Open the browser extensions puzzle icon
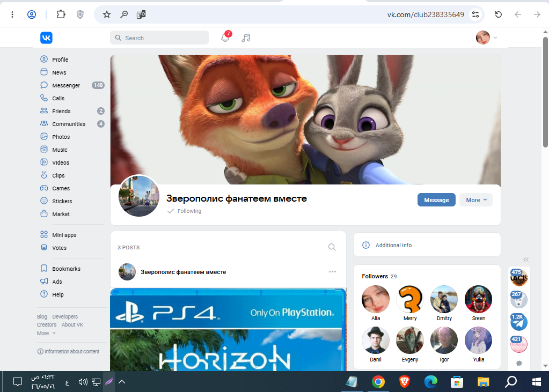This screenshot has width=549, height=392. coord(61,14)
